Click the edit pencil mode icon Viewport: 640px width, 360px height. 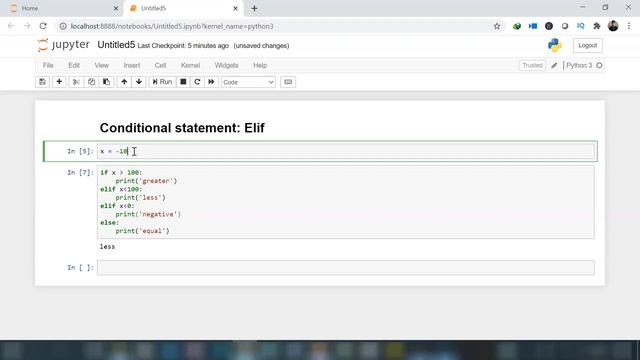[x=554, y=65]
